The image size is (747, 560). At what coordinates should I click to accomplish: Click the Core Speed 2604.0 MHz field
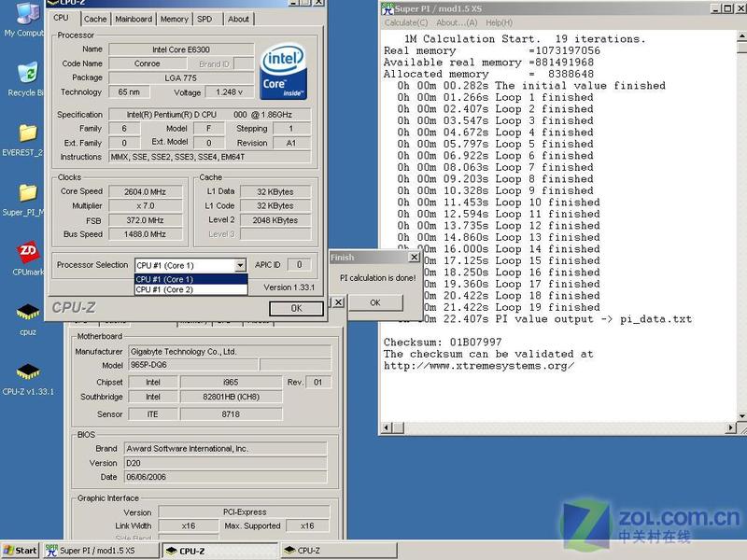pos(146,192)
